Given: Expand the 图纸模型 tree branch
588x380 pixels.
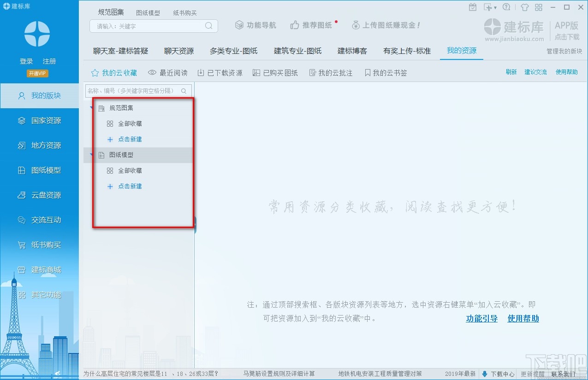Looking at the screenshot, I should tap(90, 155).
